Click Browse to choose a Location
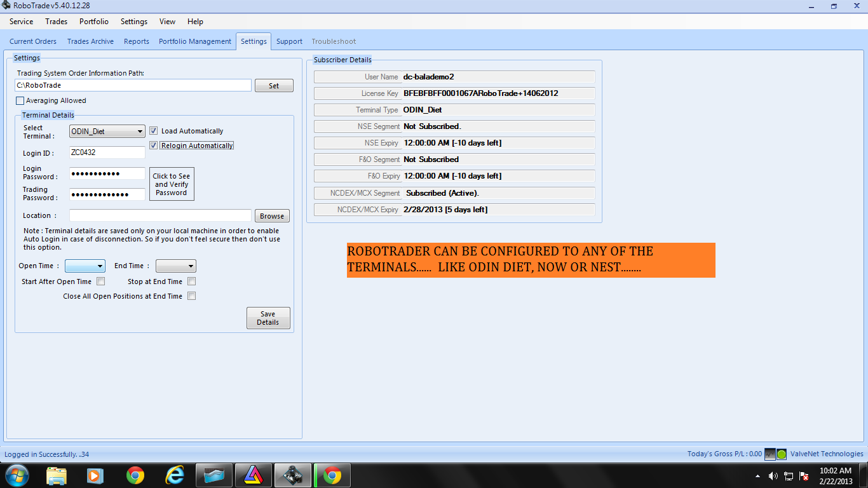The image size is (868, 488). 272,215
